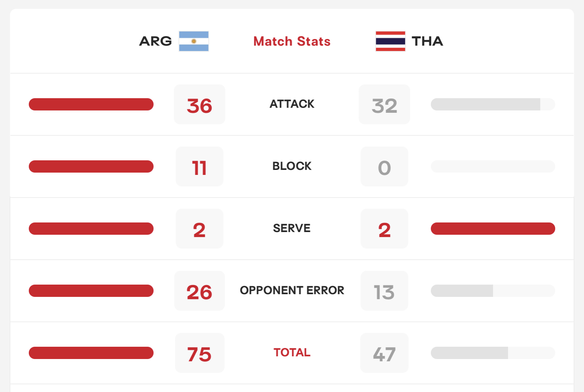Select the ARG team label

click(156, 41)
